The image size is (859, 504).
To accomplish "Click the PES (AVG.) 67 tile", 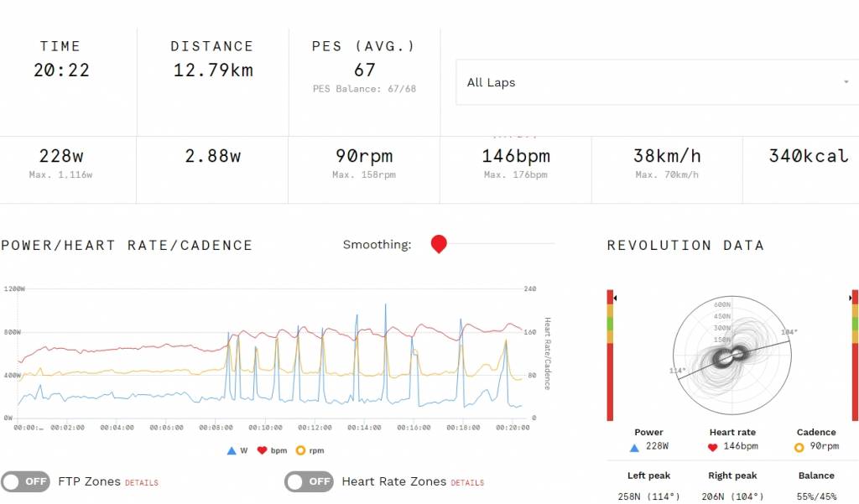I will 364,81.
